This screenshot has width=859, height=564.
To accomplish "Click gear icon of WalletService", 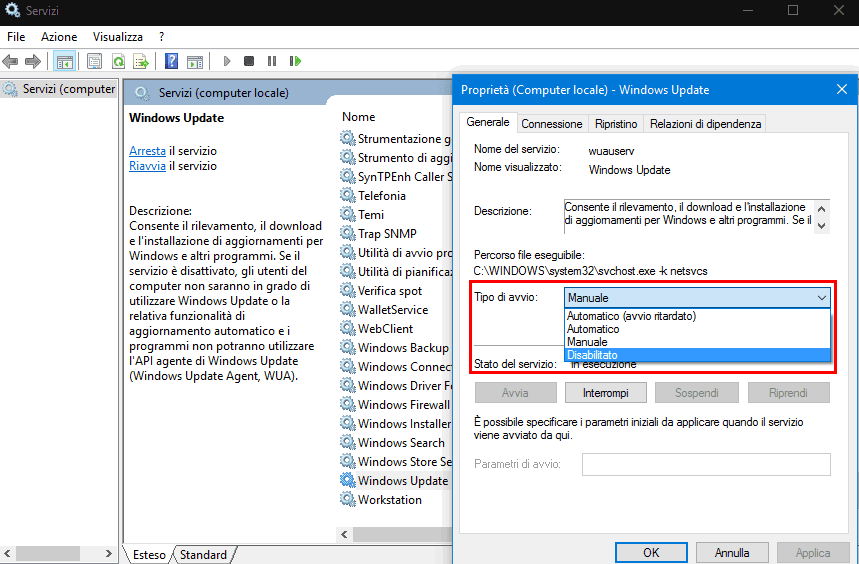I will pos(347,309).
